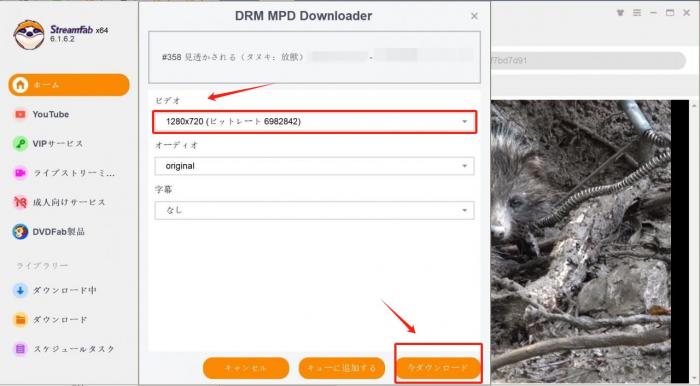Click the #358 video title field
700x386 pixels.
pyautogui.click(x=315, y=57)
